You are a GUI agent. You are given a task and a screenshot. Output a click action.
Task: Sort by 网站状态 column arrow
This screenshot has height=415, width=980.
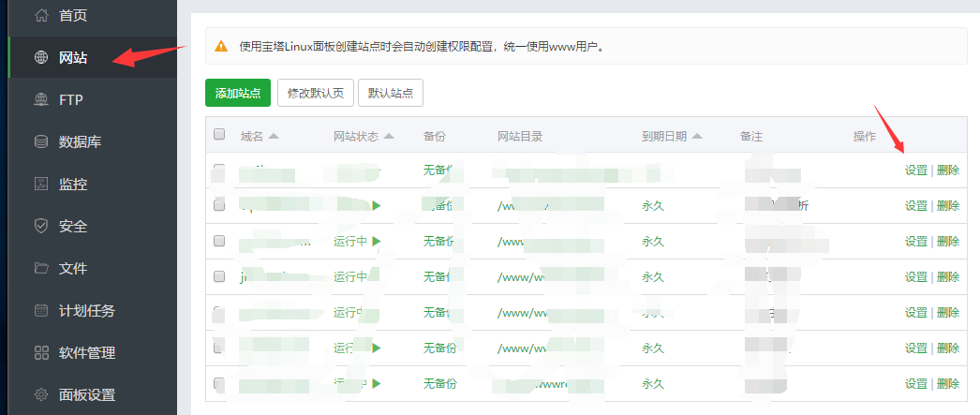[389, 136]
